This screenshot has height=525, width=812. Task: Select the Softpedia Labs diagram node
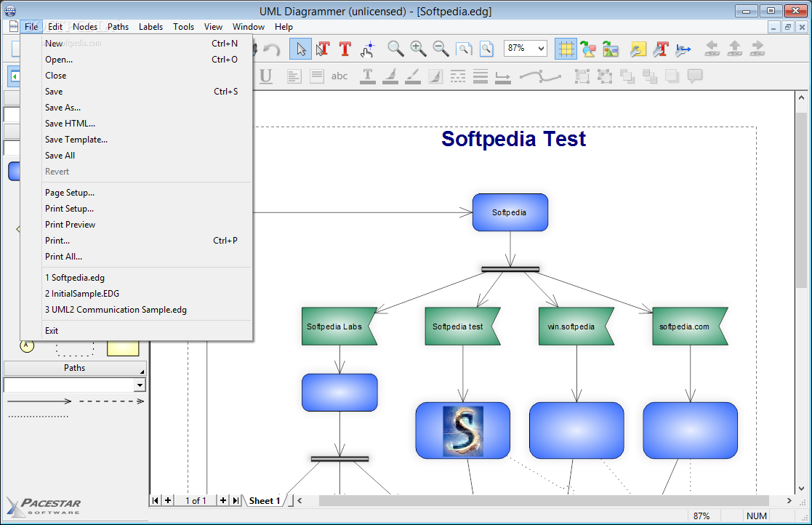click(339, 326)
